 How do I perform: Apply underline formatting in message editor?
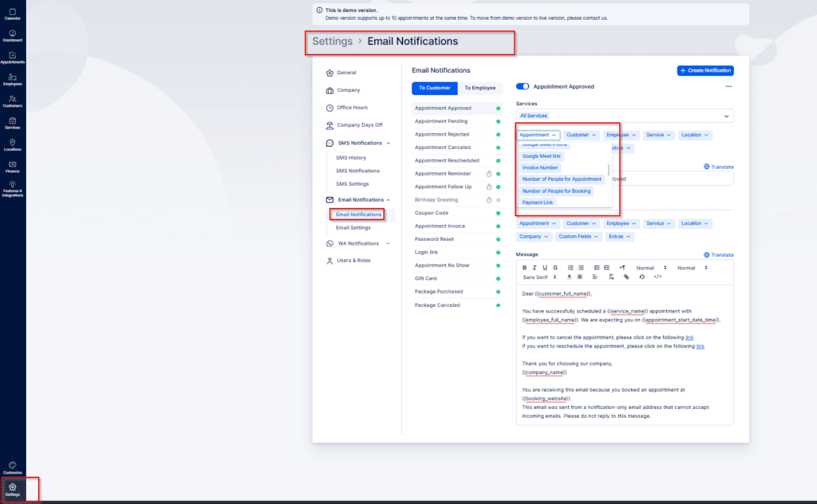pos(545,268)
